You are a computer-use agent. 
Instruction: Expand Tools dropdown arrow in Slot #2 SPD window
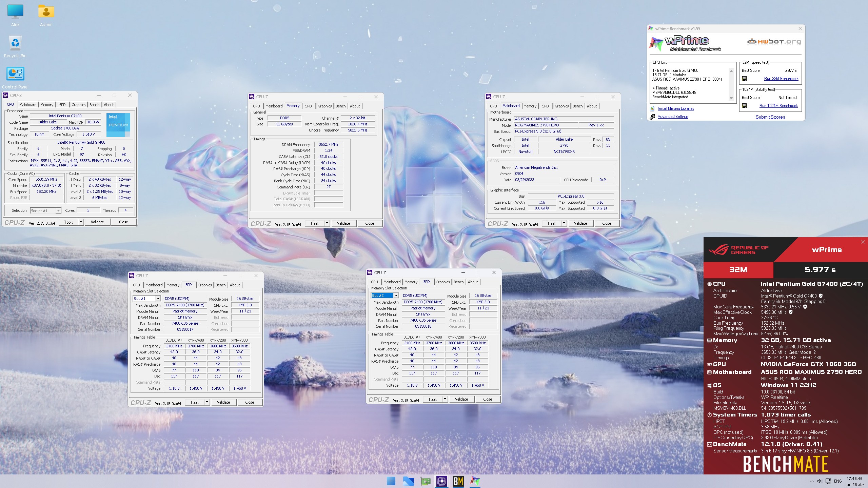[x=445, y=399]
